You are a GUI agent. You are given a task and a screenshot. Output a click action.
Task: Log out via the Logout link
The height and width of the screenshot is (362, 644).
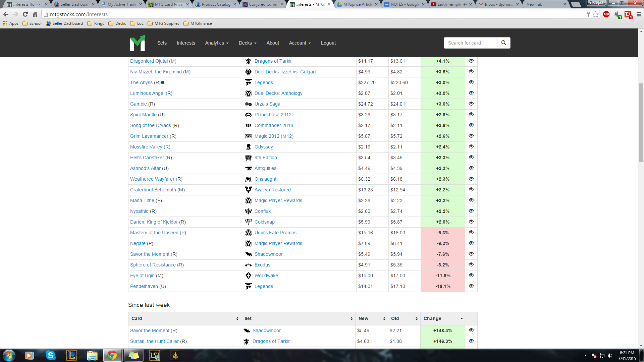pyautogui.click(x=328, y=43)
